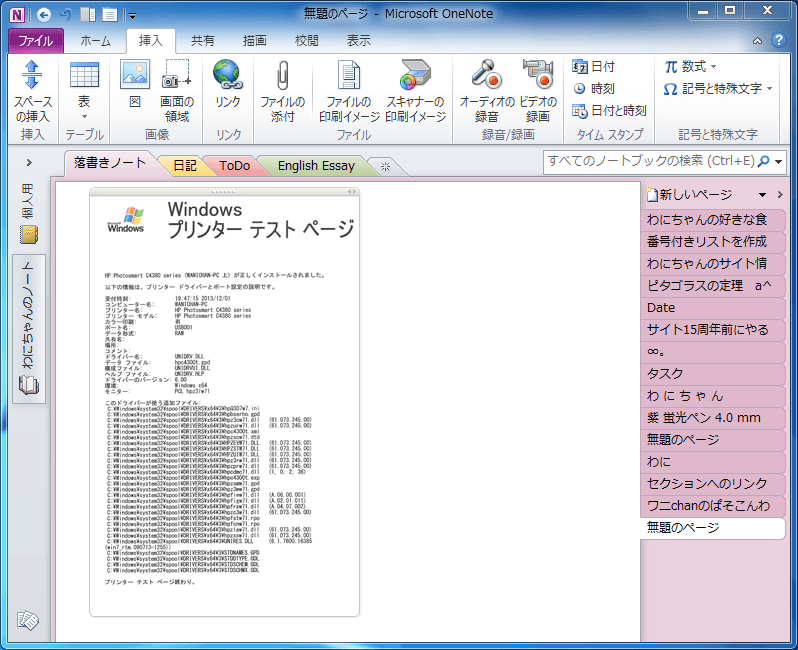Create a new section with the star tab
Image resolution: width=798 pixels, height=650 pixels.
[385, 166]
